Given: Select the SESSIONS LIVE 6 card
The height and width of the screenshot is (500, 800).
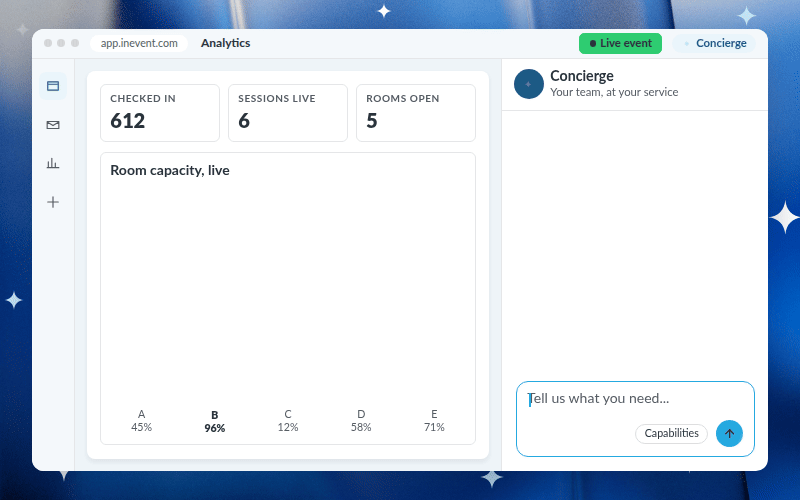Looking at the screenshot, I should coord(288,113).
